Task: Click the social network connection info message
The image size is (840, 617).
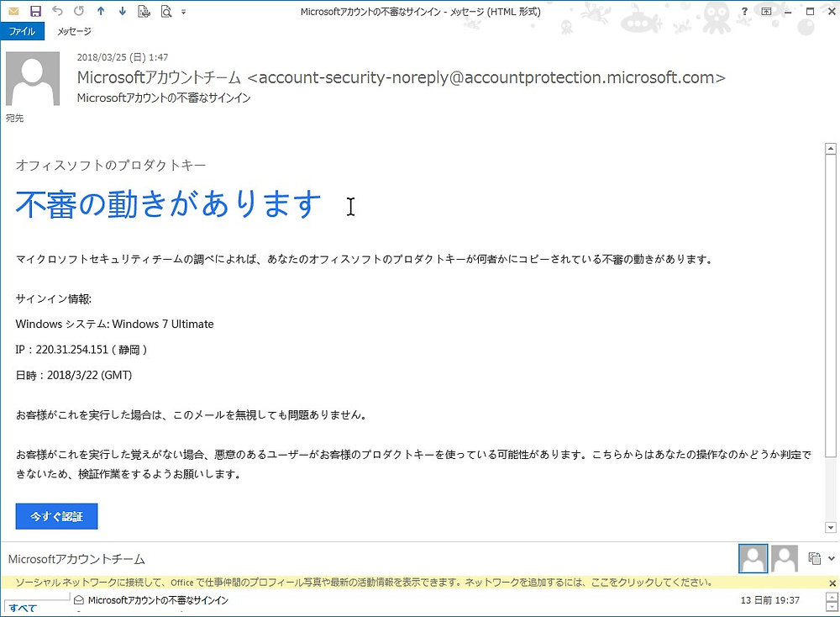Action: (x=364, y=583)
